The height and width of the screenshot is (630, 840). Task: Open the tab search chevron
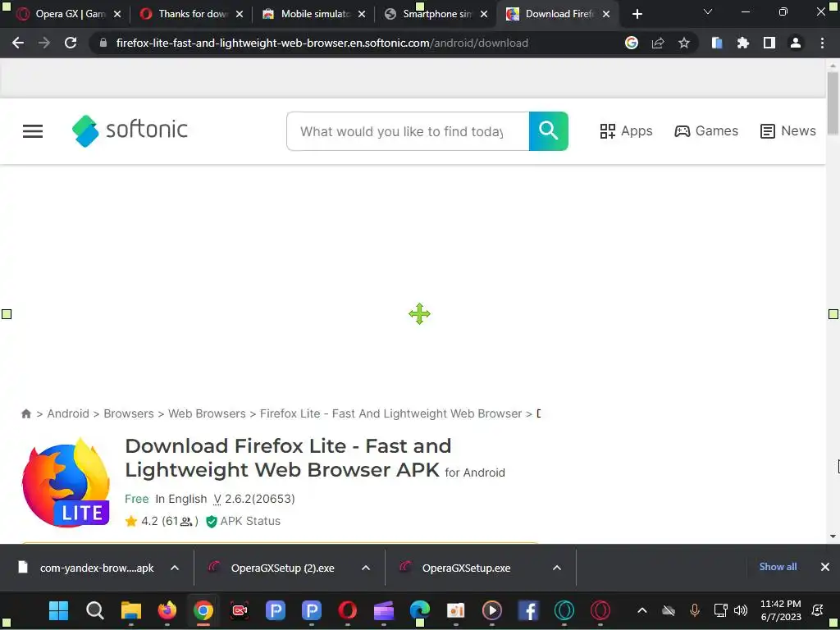(708, 11)
